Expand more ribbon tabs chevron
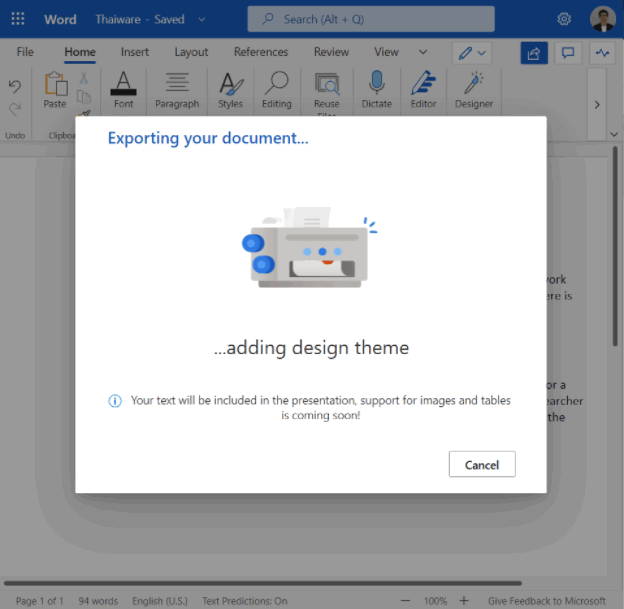This screenshot has width=624, height=609. pyautogui.click(x=423, y=52)
